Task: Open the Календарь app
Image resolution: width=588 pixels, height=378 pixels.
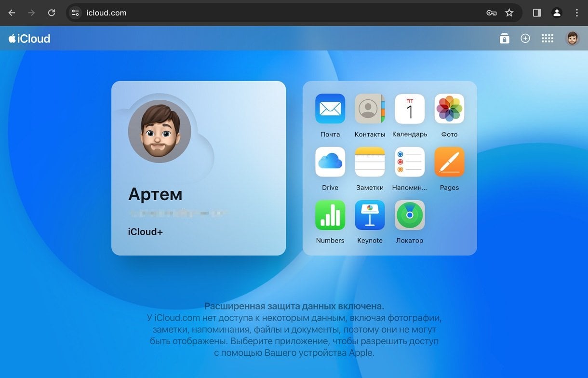Action: point(410,109)
